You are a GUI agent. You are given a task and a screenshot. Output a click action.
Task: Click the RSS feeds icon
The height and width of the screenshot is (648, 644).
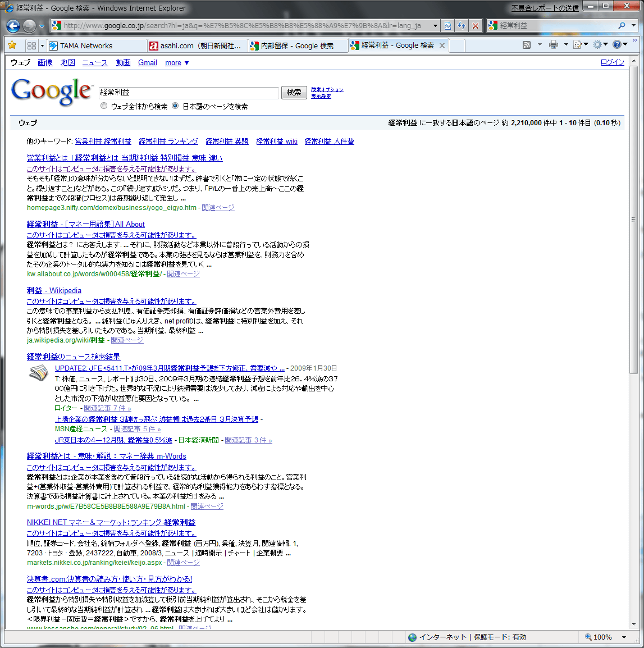point(527,45)
